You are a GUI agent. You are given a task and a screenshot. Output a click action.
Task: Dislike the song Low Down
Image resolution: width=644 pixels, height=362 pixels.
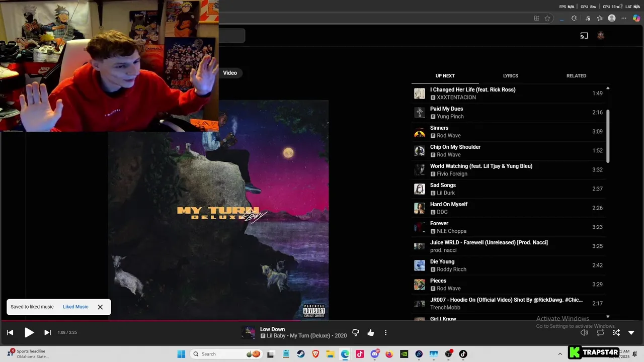(x=356, y=332)
